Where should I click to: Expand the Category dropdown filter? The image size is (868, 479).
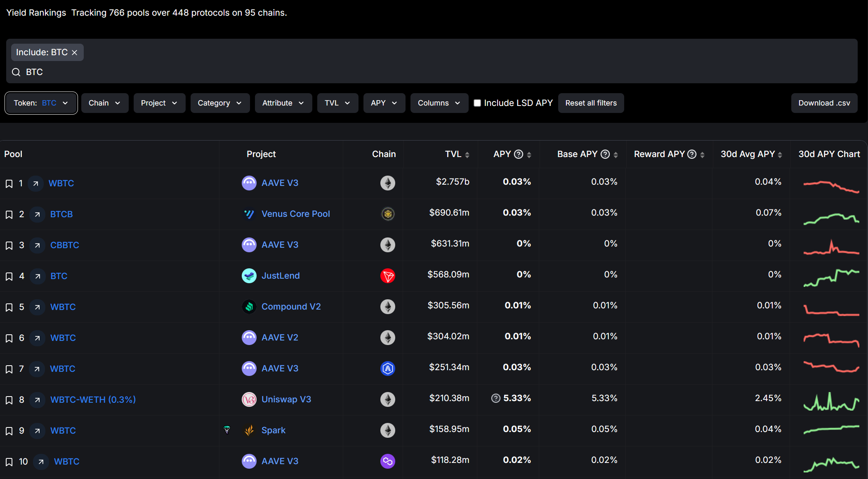coord(219,103)
